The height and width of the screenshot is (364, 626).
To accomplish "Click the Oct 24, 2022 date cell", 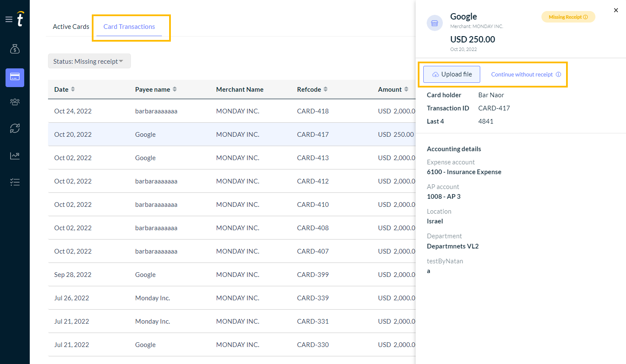I will pyautogui.click(x=73, y=111).
